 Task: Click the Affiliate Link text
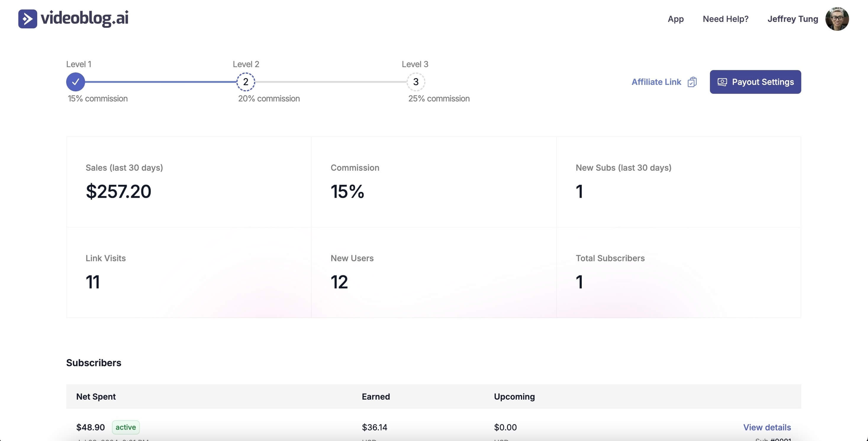tap(656, 82)
